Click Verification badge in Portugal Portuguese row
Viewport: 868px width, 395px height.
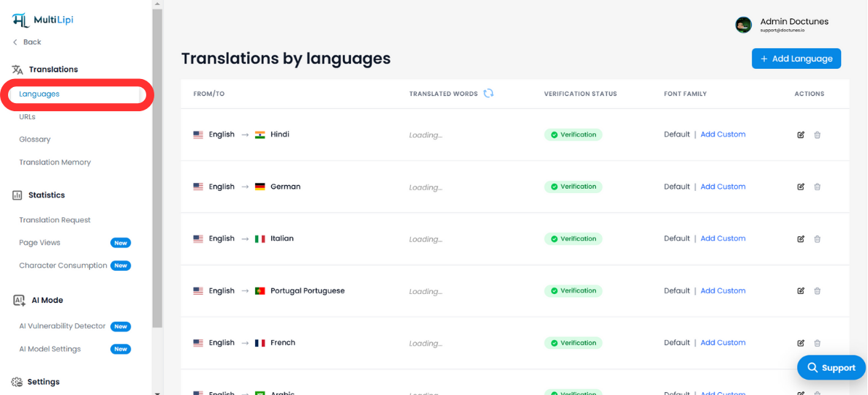click(x=573, y=291)
